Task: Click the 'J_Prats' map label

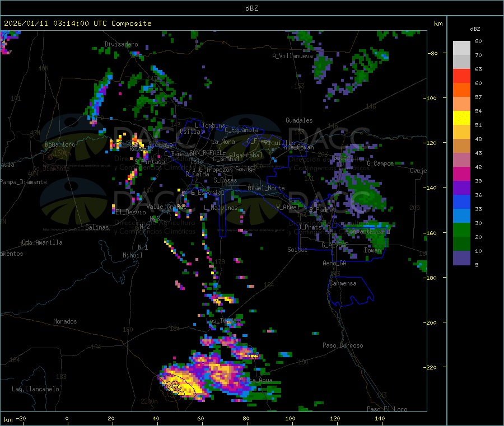Action: [x=310, y=227]
